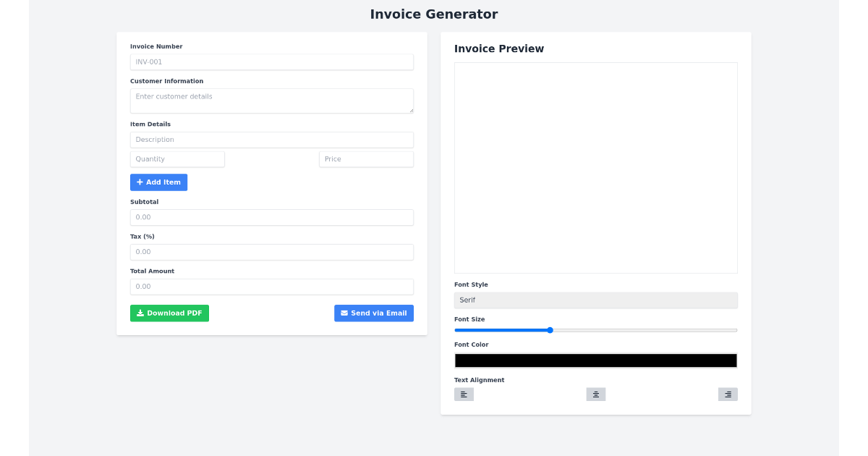Click the Tax (%) field
Screen dimensions: 868x456
[271, 251]
